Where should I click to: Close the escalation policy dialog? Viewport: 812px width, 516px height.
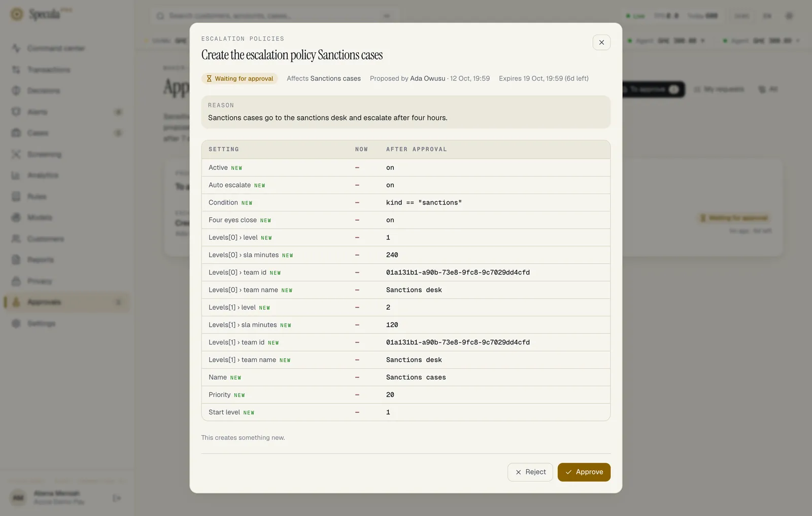(x=601, y=42)
